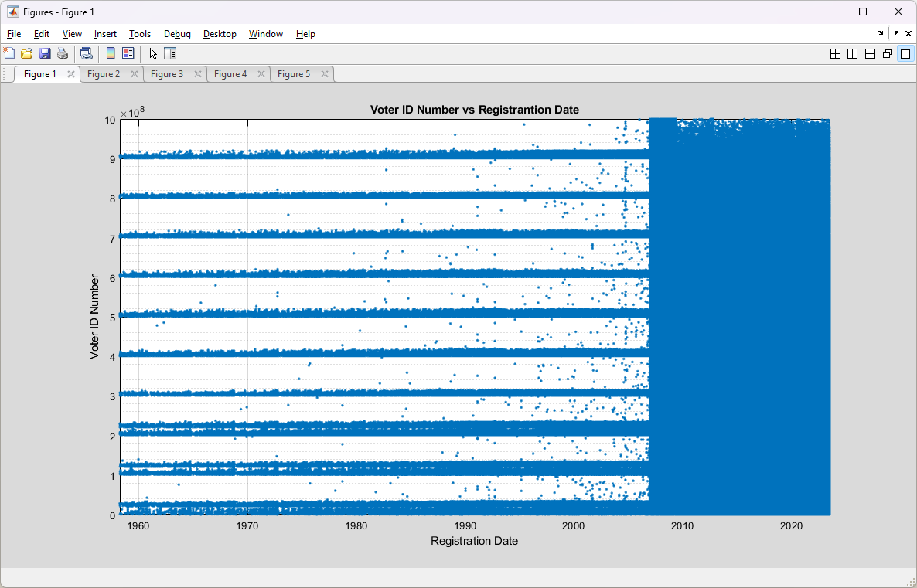Enable plot linking with the Link Plot icon
This screenshot has height=588, width=917.
coord(87,54)
